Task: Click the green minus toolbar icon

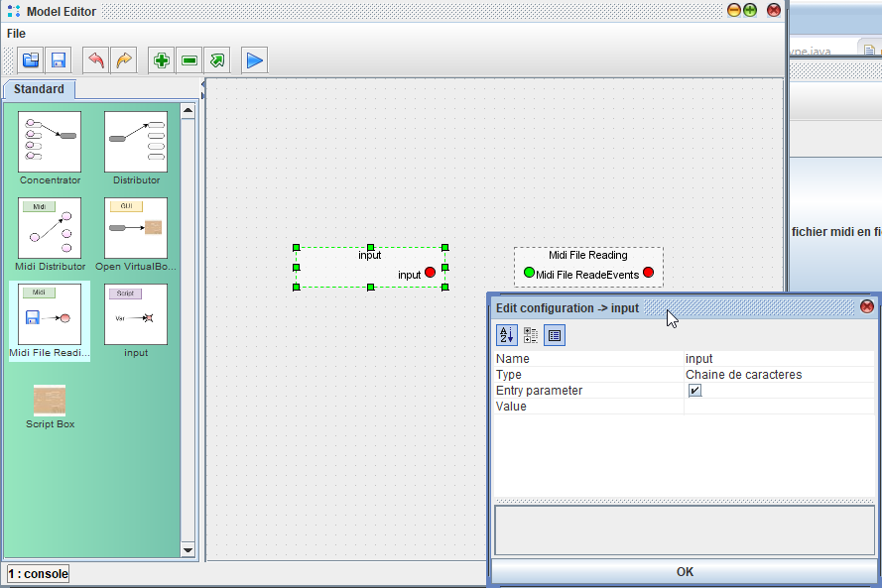Action: (x=189, y=60)
